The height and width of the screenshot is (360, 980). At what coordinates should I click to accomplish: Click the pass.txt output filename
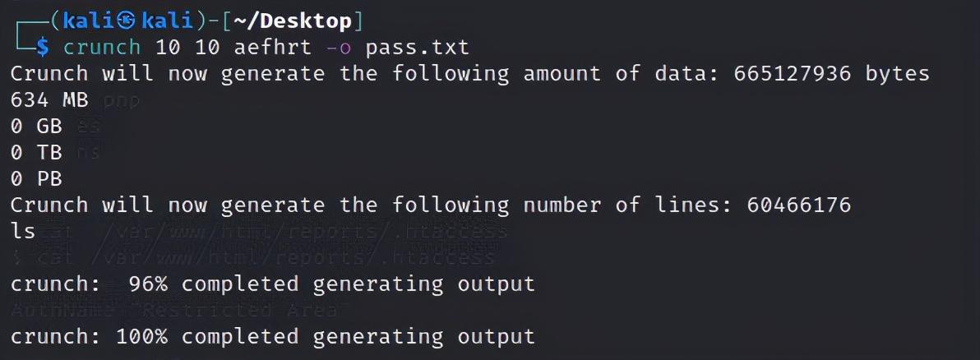[x=417, y=48]
